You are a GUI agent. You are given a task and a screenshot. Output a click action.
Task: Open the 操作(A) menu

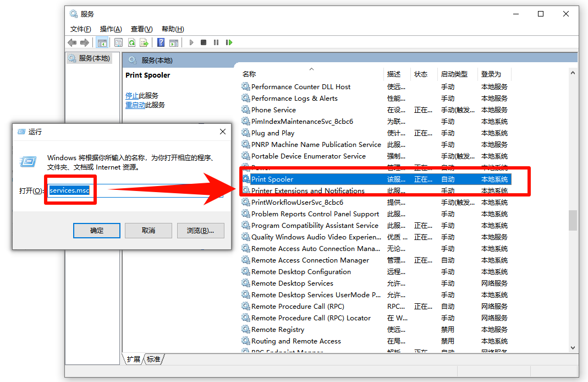point(111,29)
